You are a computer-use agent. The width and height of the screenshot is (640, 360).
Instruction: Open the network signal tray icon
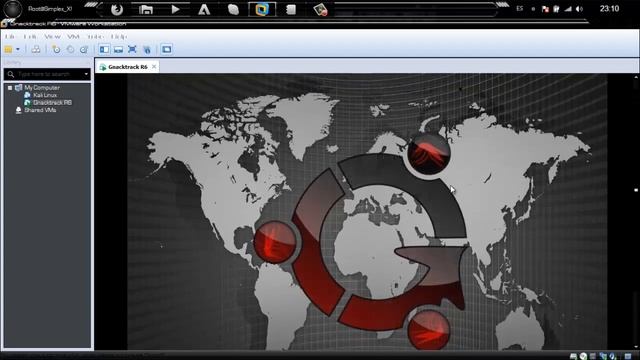pos(568,9)
